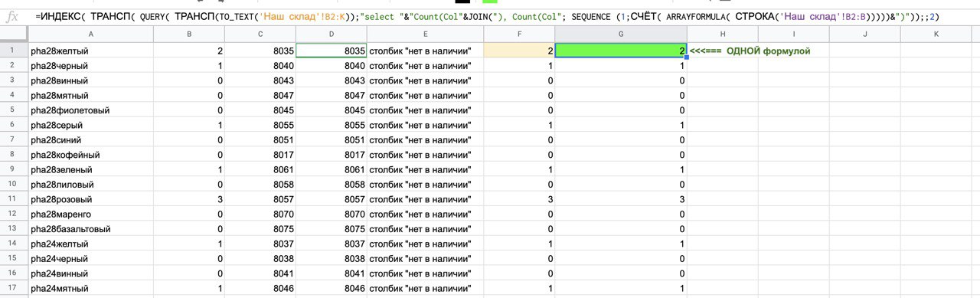The image size is (980, 298).
Task: Click cell 'pha24черный'
Action: click(91, 258)
